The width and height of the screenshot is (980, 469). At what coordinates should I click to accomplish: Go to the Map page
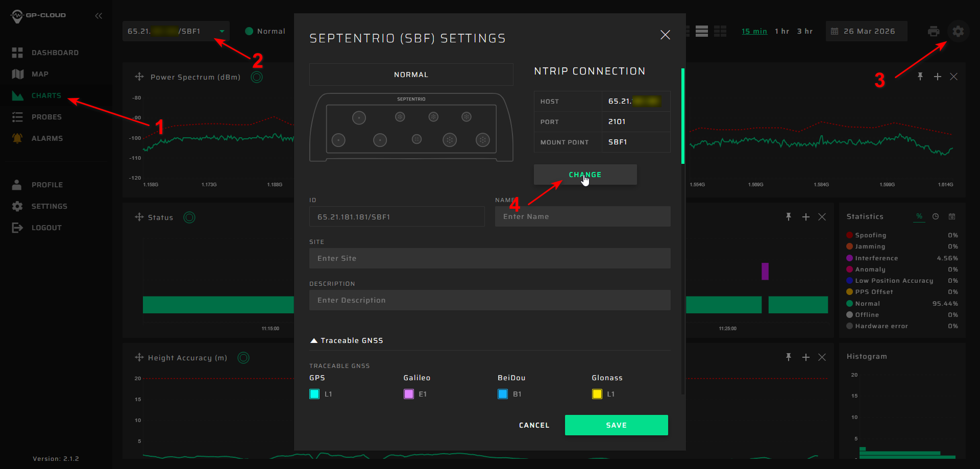coord(30,74)
